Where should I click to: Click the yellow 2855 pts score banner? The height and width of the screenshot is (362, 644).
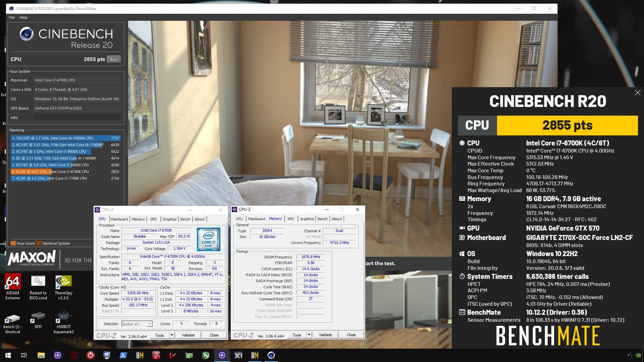[567, 125]
